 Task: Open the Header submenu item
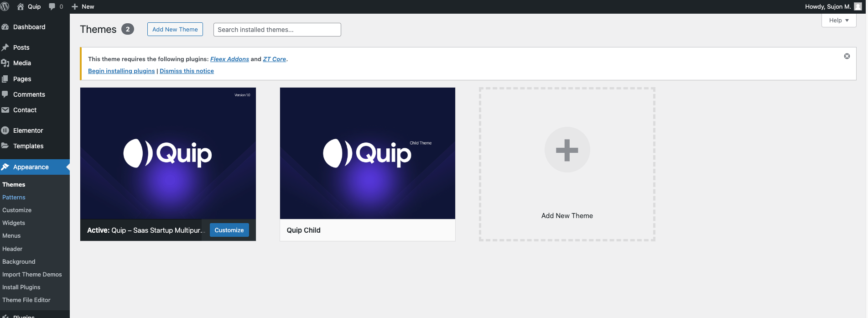tap(12, 249)
